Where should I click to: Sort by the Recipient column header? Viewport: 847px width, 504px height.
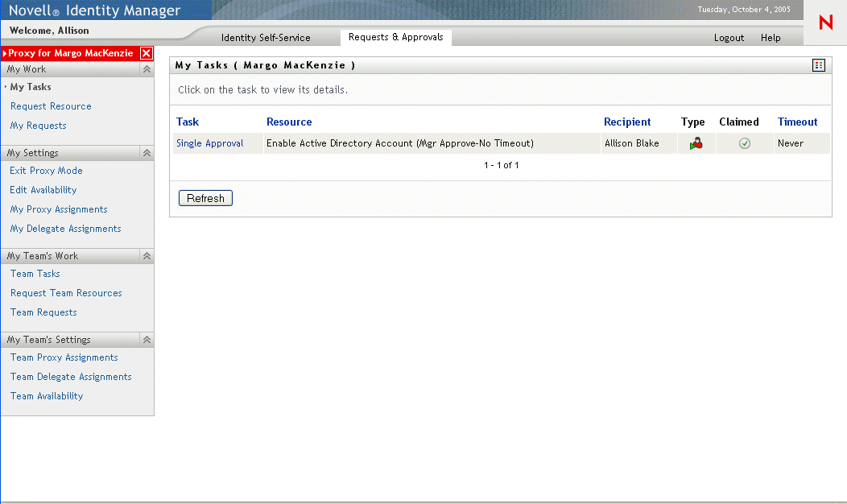click(627, 122)
